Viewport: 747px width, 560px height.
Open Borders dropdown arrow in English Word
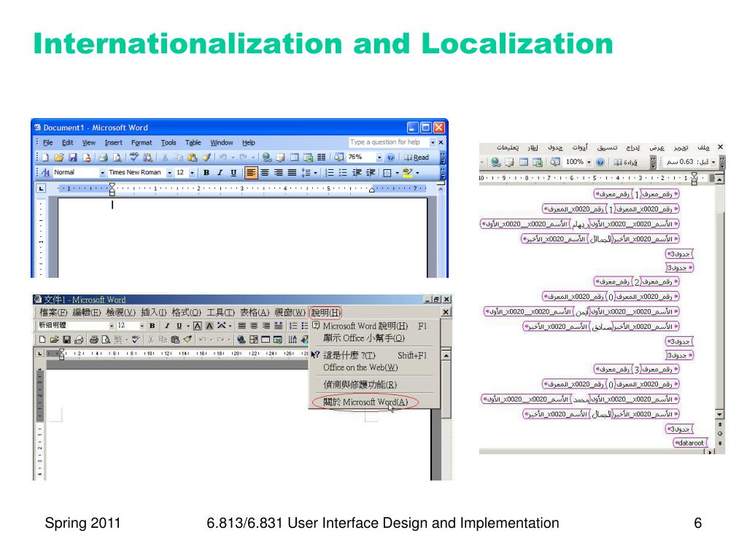(x=397, y=173)
